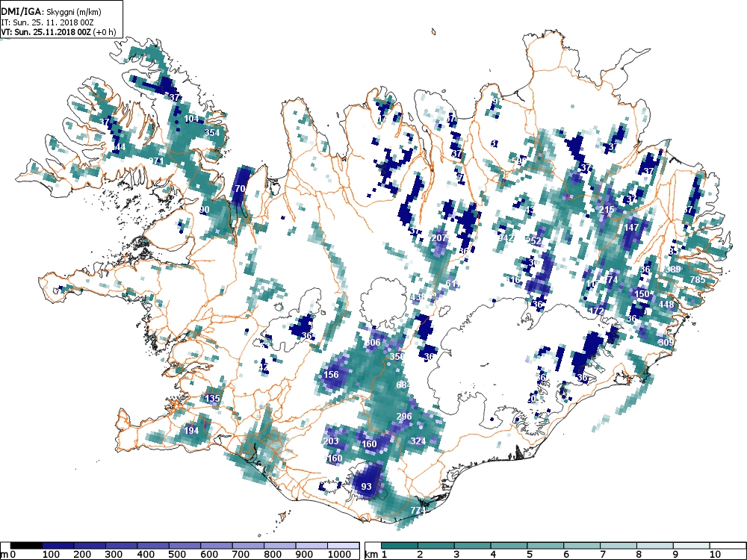
Task: Click the visibility value 785
Action: tap(698, 279)
